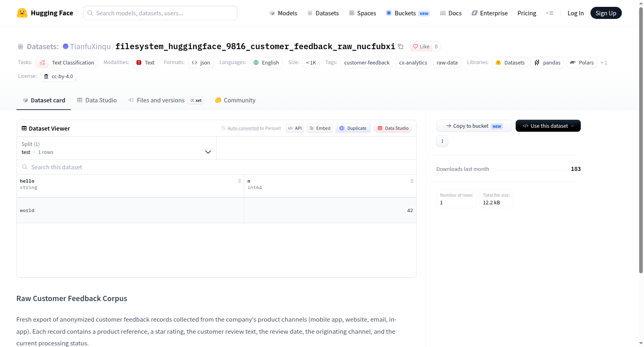Open the navigation overflow menu icon
This screenshot has height=347, width=644.
[x=549, y=13]
